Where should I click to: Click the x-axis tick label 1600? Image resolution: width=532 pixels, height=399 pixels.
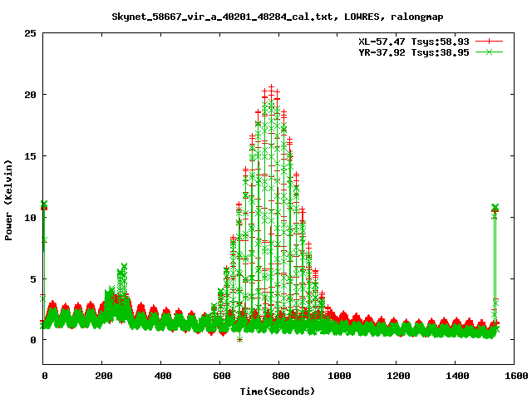point(516,376)
